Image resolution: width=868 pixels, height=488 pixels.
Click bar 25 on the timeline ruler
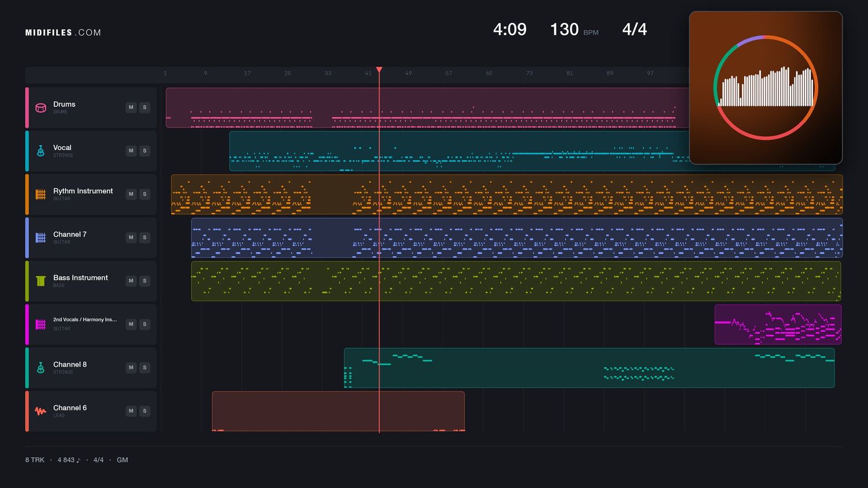click(288, 73)
